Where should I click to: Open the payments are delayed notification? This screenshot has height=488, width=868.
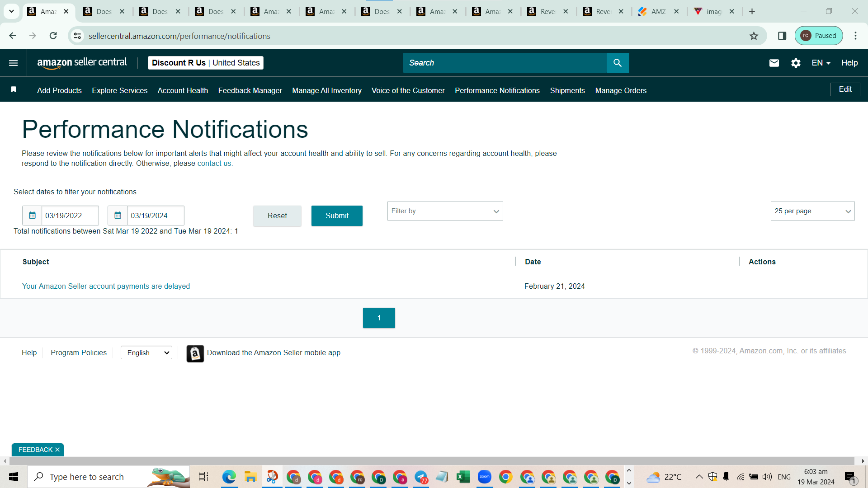[106, 286]
